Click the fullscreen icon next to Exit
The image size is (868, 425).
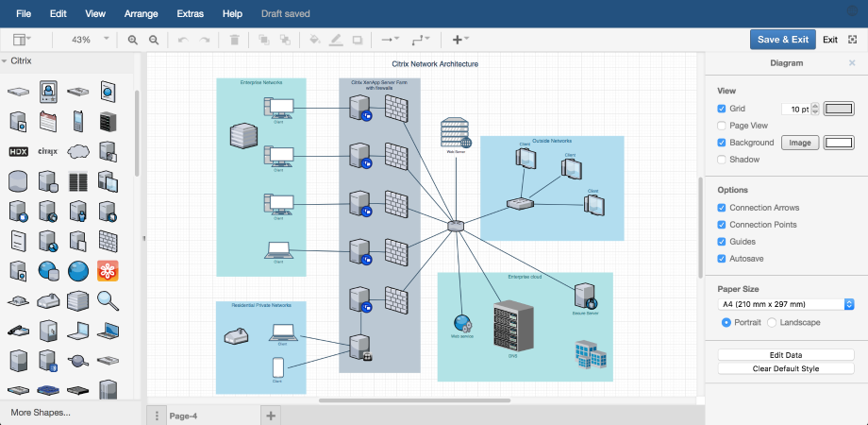[x=853, y=40]
